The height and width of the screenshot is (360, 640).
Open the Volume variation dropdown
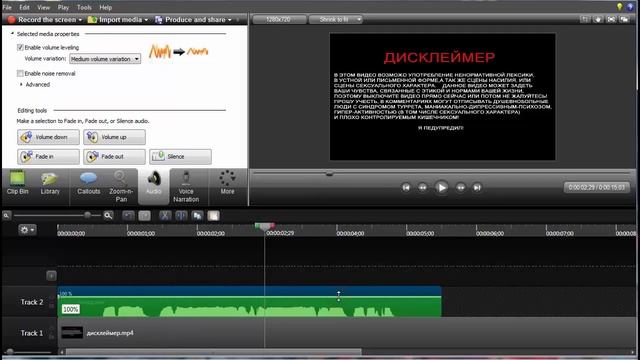[105, 59]
